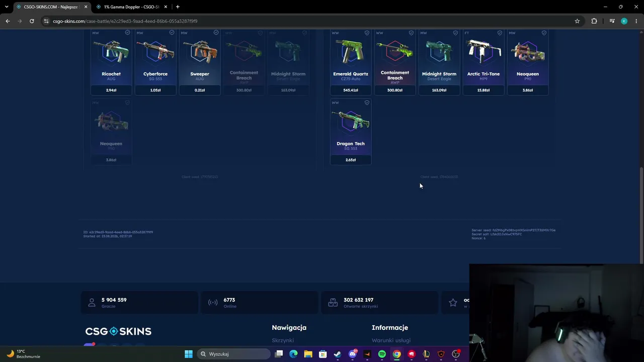644x362 pixels.
Task: Open the browser extensions menu
Action: click(x=594, y=21)
